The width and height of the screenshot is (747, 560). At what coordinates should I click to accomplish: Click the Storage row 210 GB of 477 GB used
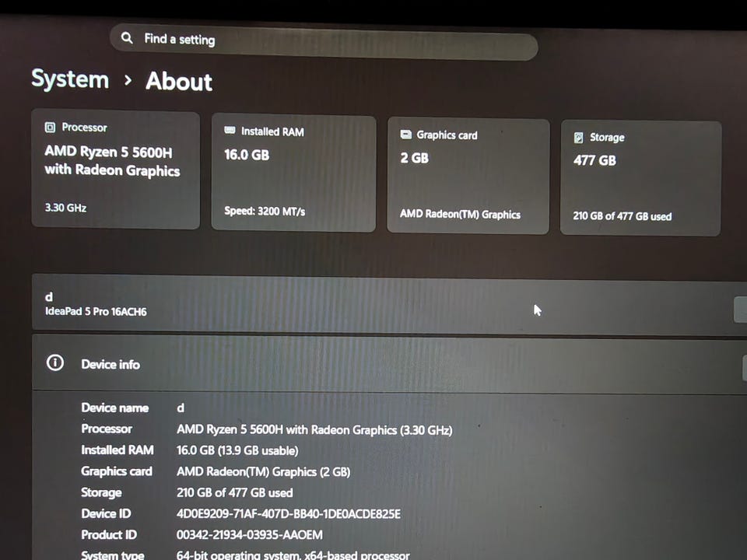click(234, 492)
